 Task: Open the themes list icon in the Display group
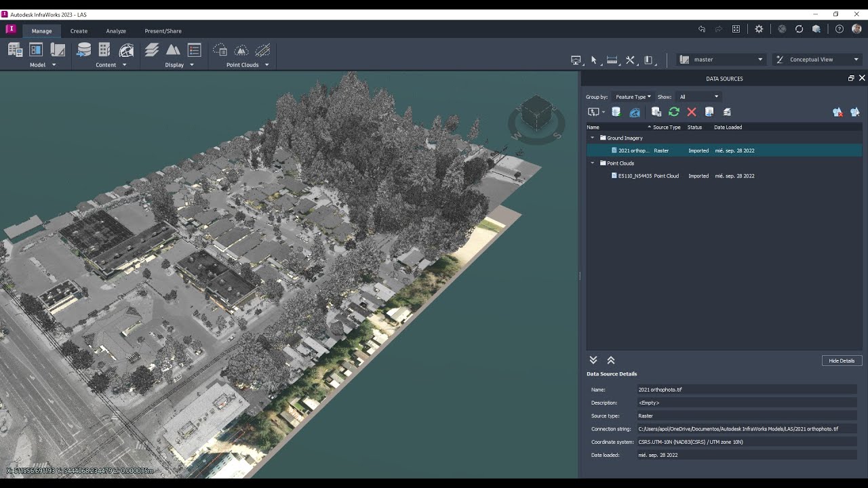pyautogui.click(x=195, y=49)
